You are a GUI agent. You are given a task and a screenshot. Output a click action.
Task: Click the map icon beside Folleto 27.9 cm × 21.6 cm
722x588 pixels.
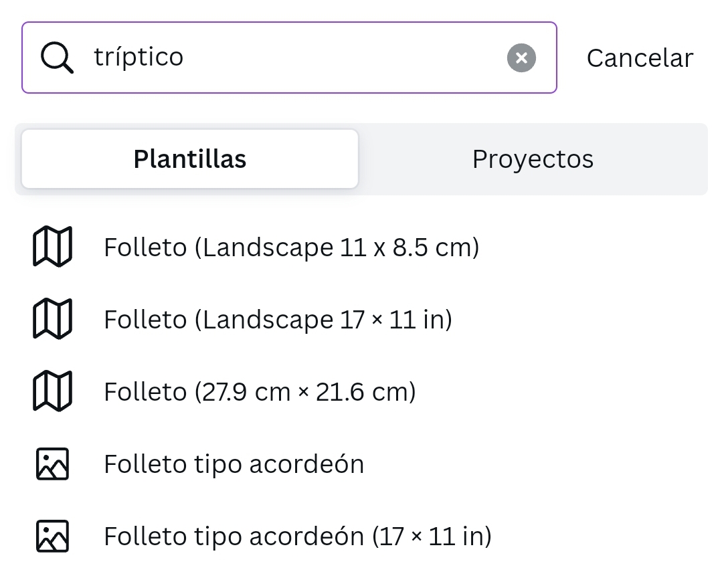[52, 391]
